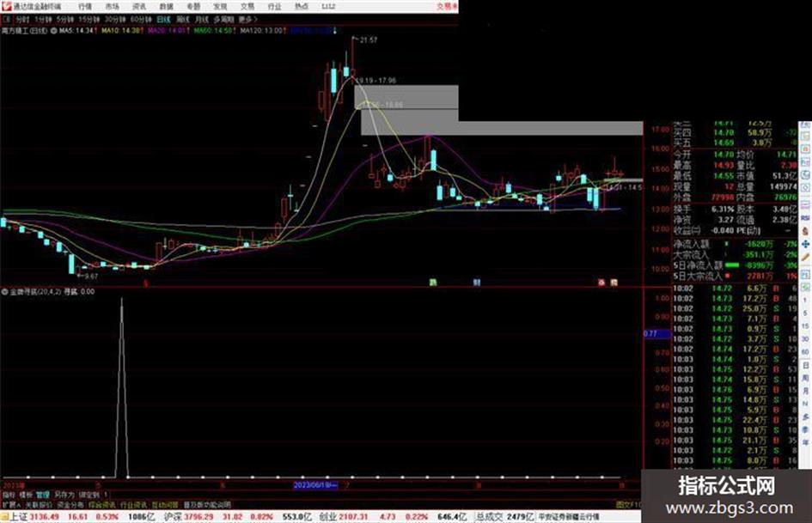Switch to 30-minute period via sidebar '30'
Screen dimensions: 812x523
click(x=805, y=339)
